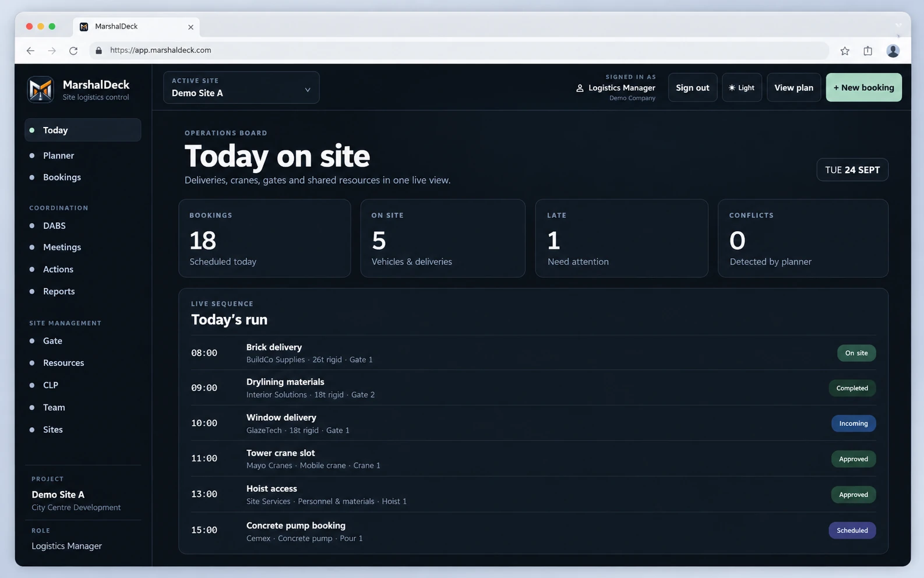The height and width of the screenshot is (578, 924).
Task: Select the Brick delivery row
Action: click(533, 353)
